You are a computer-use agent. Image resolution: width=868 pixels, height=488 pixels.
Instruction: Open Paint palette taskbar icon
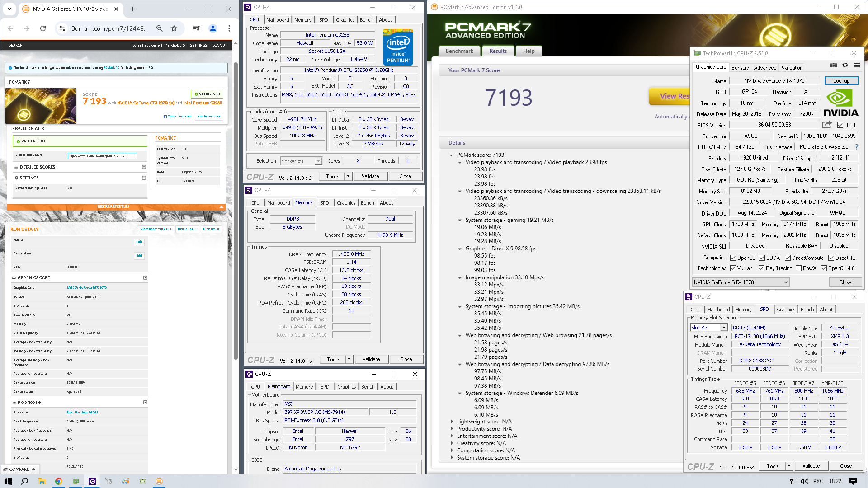click(126, 481)
